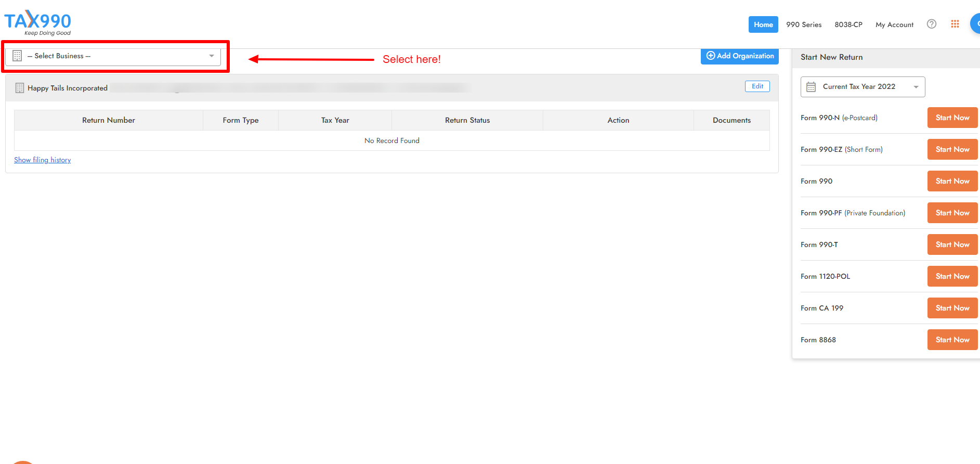Click Form 990-EZ (Short Form) label
This screenshot has width=980, height=464.
(842, 149)
